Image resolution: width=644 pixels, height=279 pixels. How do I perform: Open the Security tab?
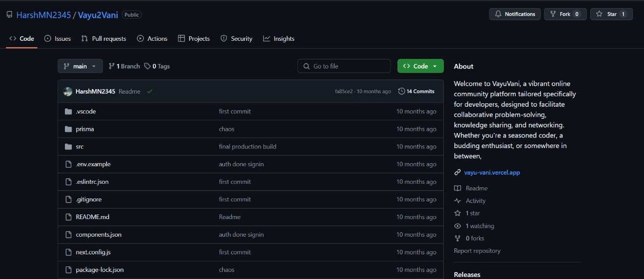tap(236, 39)
